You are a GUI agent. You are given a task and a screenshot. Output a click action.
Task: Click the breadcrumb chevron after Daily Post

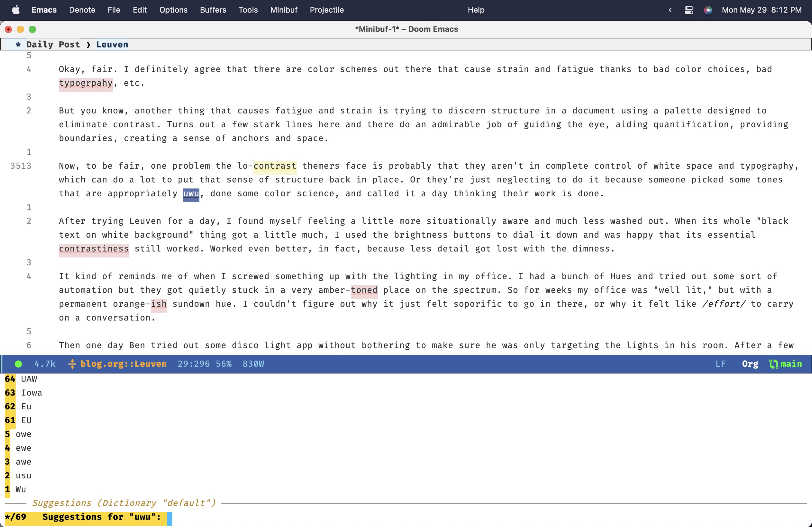pyautogui.click(x=88, y=44)
